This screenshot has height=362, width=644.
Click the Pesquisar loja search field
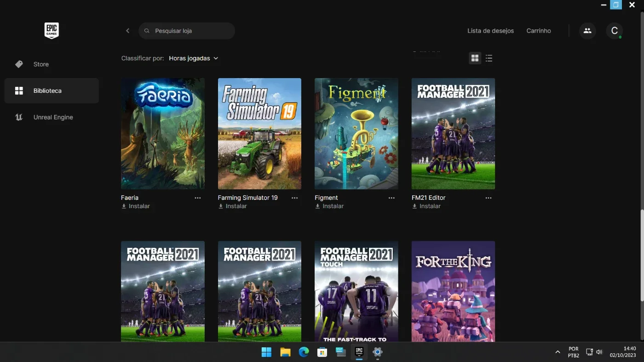[x=187, y=31]
